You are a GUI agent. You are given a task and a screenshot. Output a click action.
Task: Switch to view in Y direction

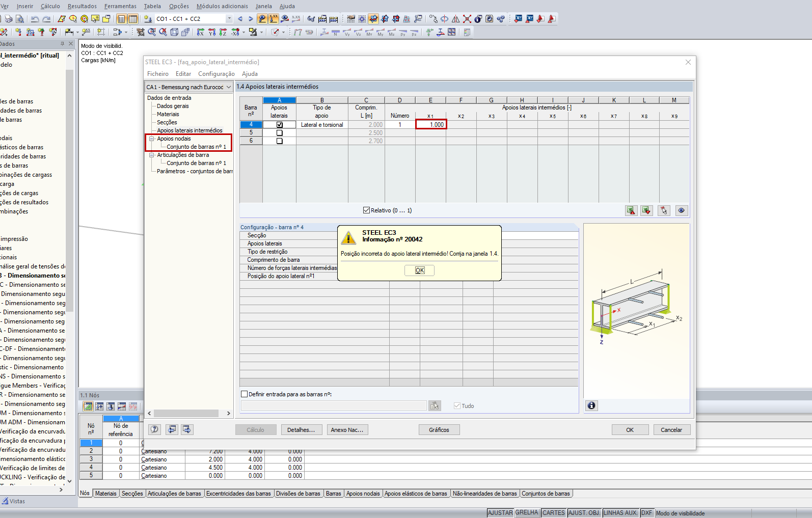pos(212,32)
